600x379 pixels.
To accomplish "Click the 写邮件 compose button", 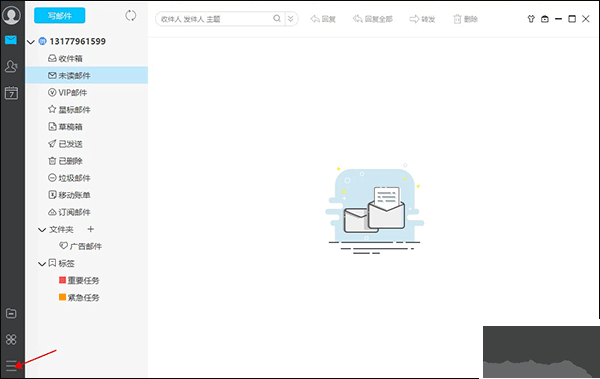I will pos(60,16).
